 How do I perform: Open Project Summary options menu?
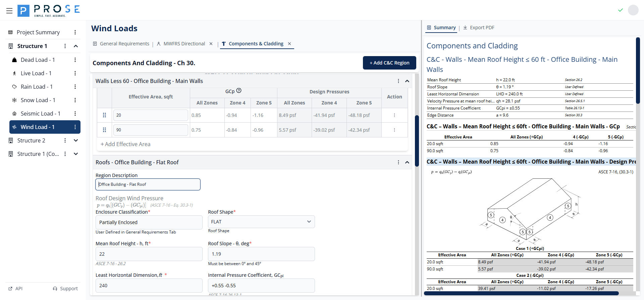click(75, 32)
